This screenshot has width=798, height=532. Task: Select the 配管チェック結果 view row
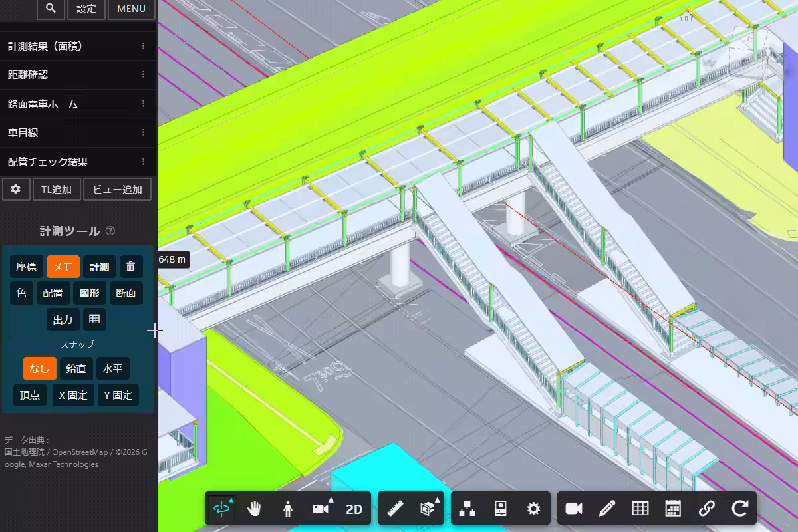[x=78, y=162]
